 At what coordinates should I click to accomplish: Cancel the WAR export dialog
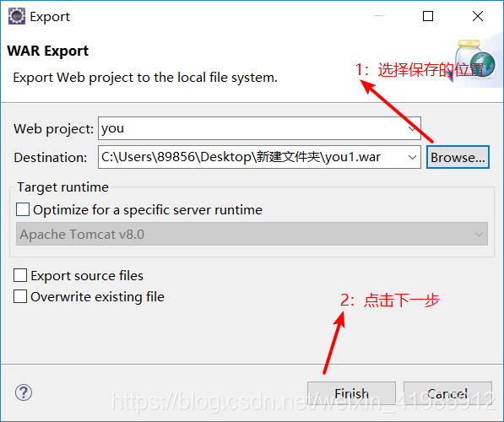pos(447,393)
